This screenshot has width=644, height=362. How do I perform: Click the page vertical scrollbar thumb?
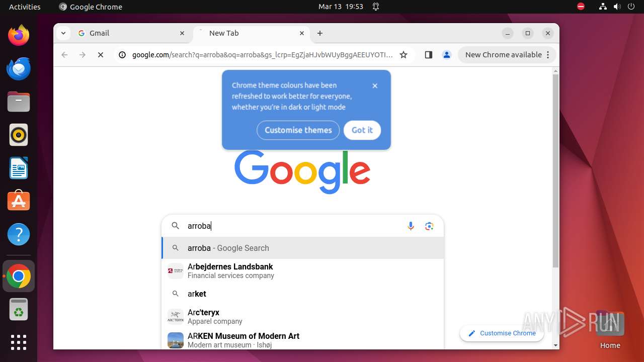click(x=555, y=171)
